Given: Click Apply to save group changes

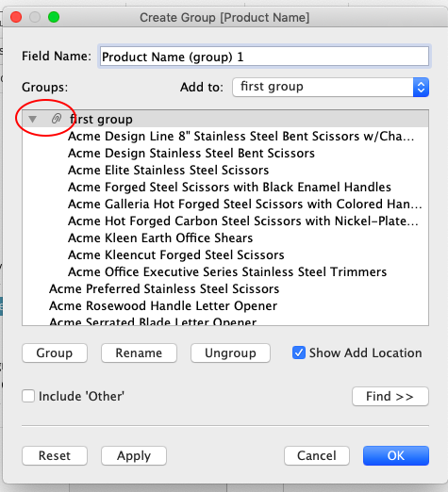Looking at the screenshot, I should pos(134,455).
